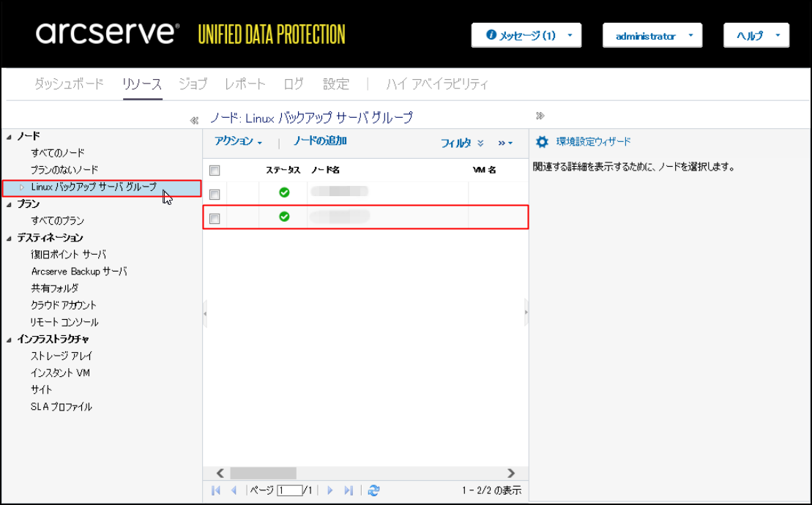Select プランのないノード in tree
Viewport: 812px width, 505px height.
[64, 170]
